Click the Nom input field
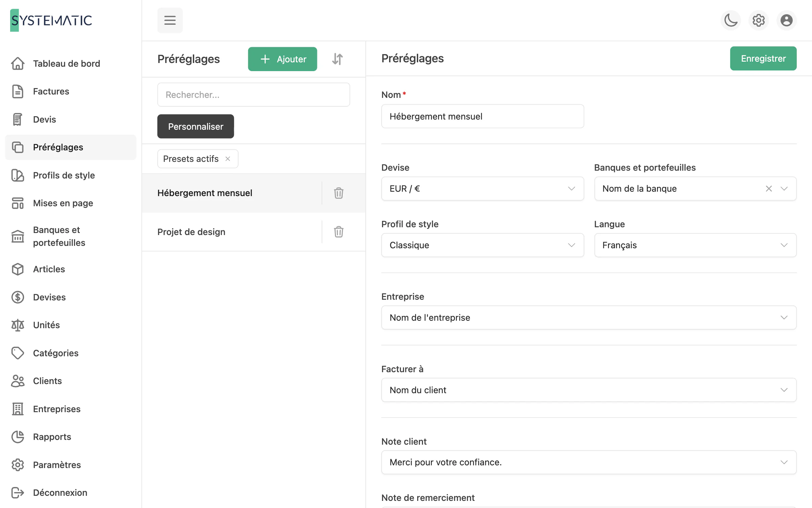 point(482,116)
